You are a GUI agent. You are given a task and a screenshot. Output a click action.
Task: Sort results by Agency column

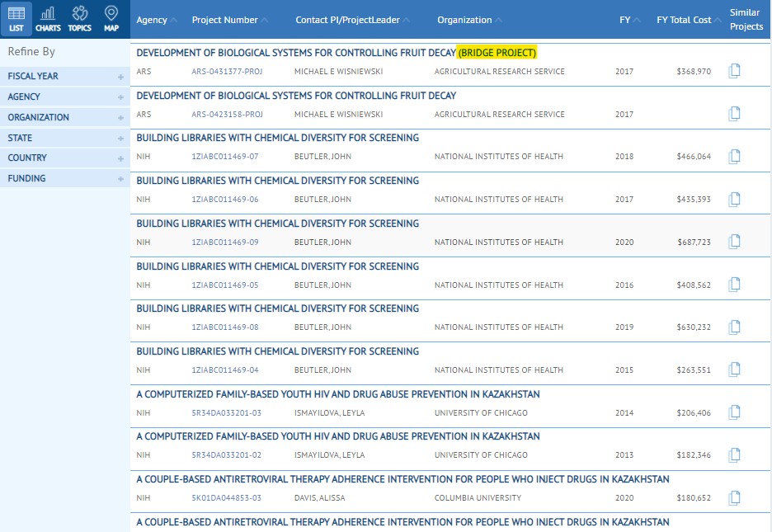[x=157, y=20]
